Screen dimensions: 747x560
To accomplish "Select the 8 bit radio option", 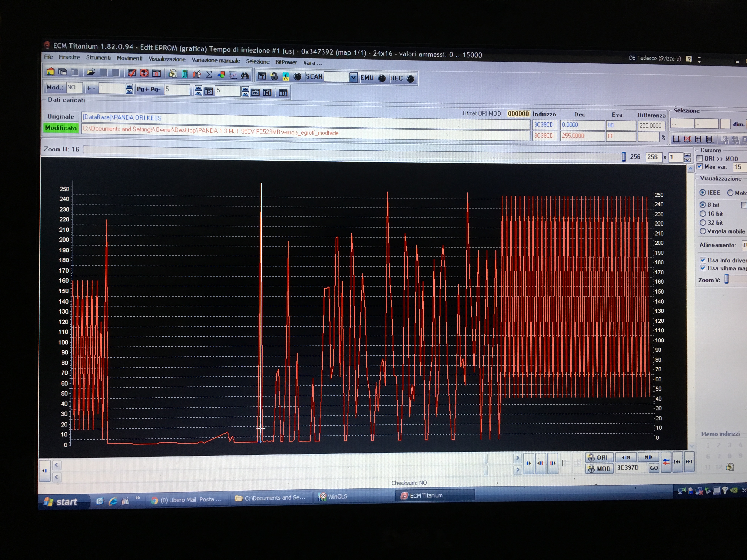I will [703, 205].
